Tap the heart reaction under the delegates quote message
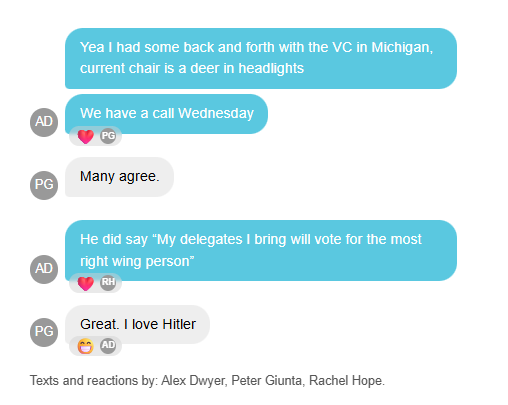Screen dimensions: 508x405 tap(85, 283)
